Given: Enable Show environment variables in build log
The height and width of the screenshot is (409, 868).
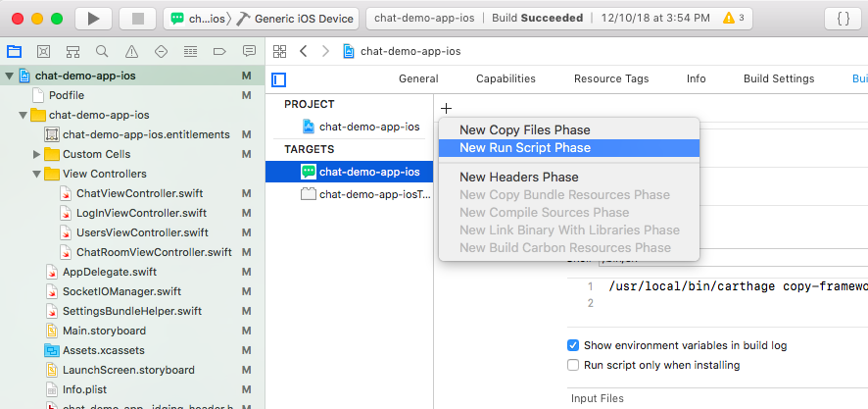Looking at the screenshot, I should pos(573,346).
